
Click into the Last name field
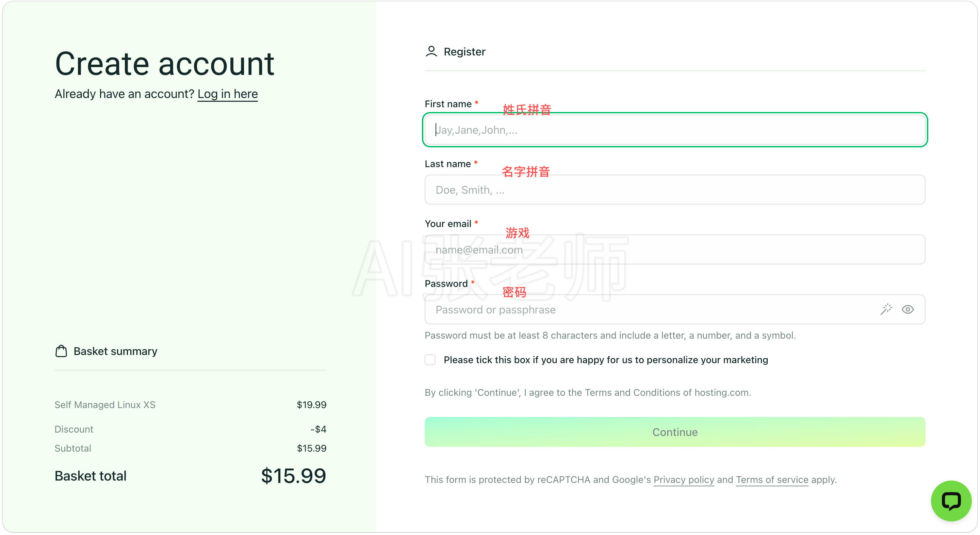(674, 190)
